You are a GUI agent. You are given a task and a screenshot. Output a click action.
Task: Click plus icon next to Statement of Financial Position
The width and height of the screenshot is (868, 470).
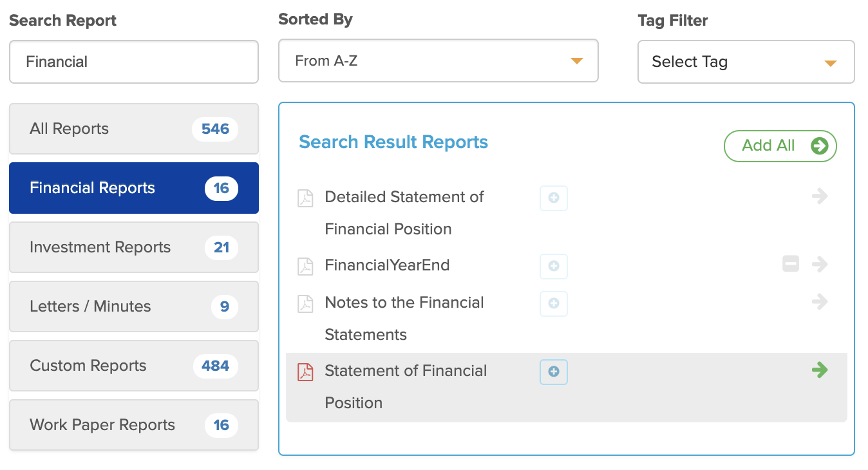point(554,371)
